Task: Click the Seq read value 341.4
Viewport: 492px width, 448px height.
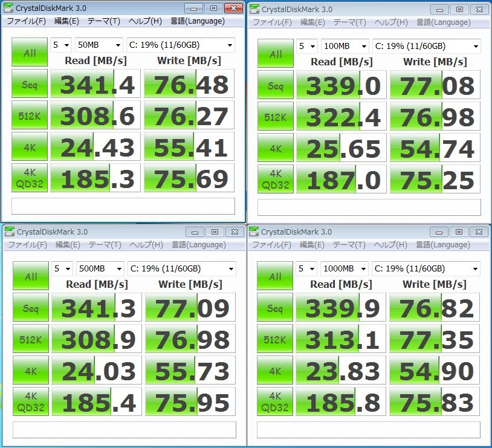Action: pos(95,83)
